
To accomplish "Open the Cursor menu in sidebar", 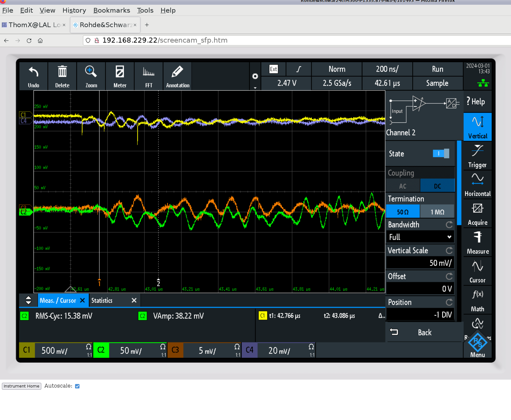I will (477, 271).
